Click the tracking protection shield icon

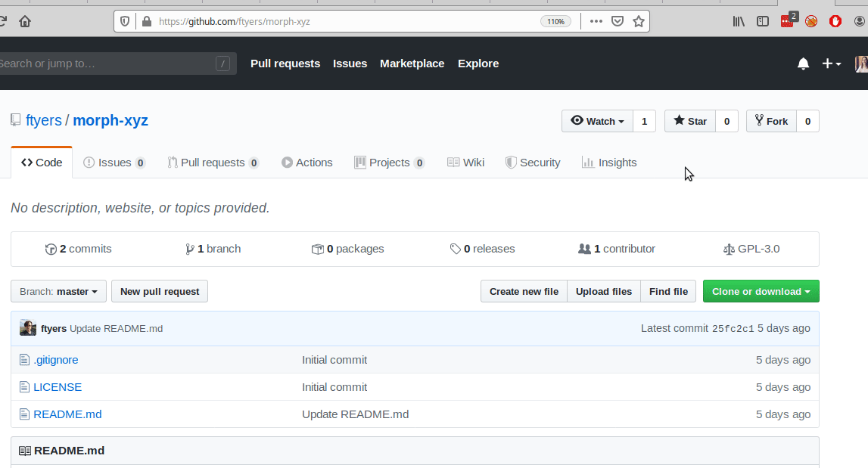tap(125, 22)
